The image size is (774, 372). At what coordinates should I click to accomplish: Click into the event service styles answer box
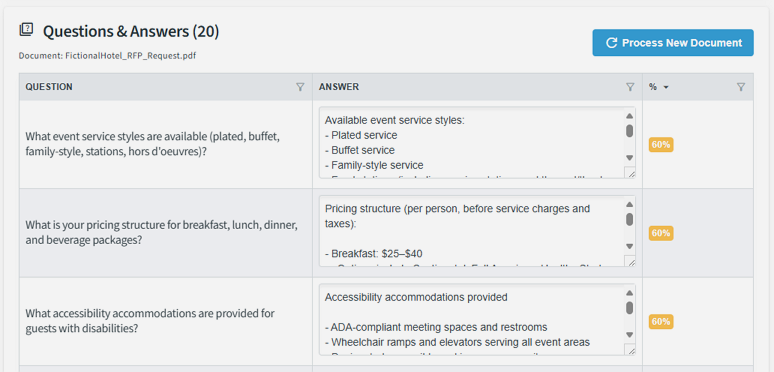coord(471,143)
